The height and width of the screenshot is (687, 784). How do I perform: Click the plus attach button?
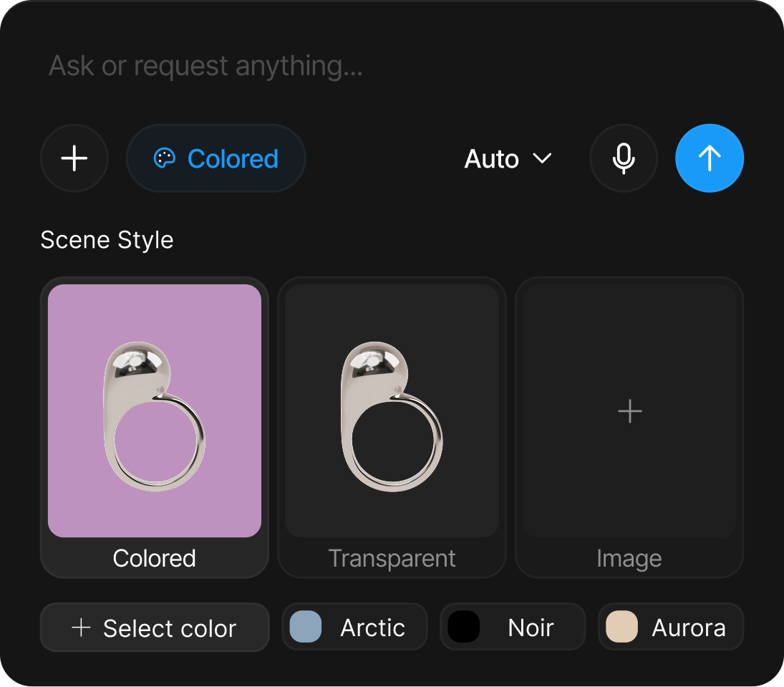[x=74, y=158]
